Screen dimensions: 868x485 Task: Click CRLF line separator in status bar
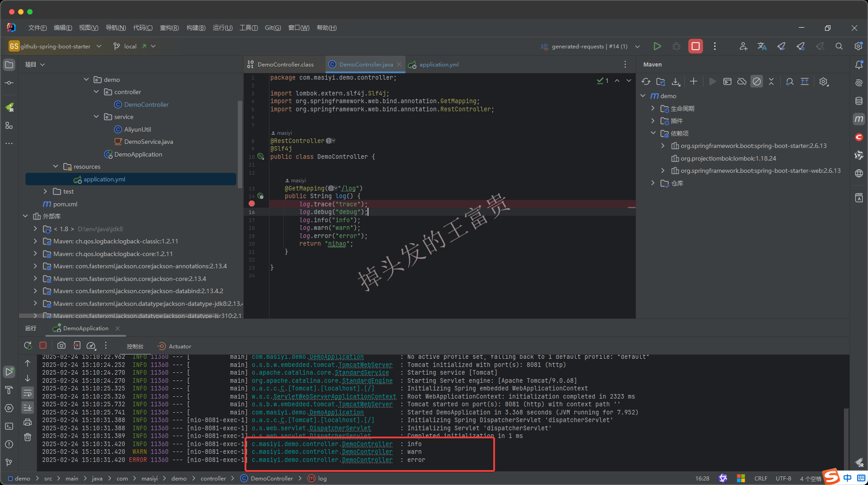[x=761, y=478]
